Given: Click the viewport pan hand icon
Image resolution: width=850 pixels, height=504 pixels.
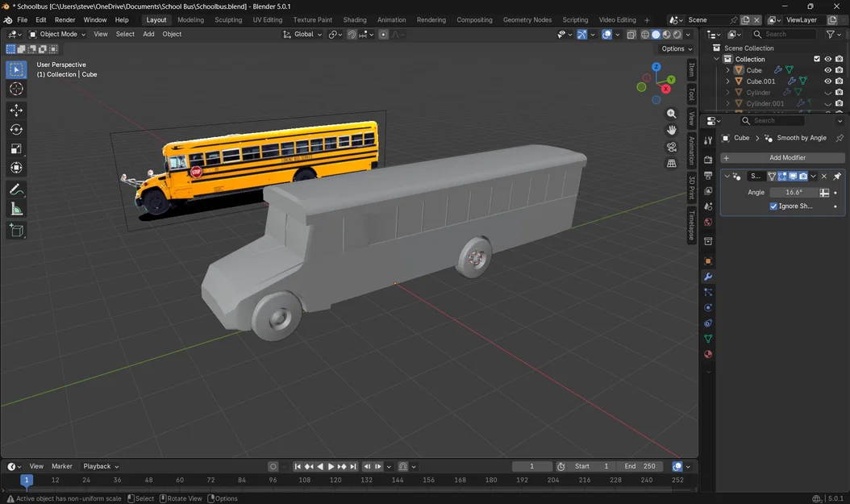Looking at the screenshot, I should 672,130.
